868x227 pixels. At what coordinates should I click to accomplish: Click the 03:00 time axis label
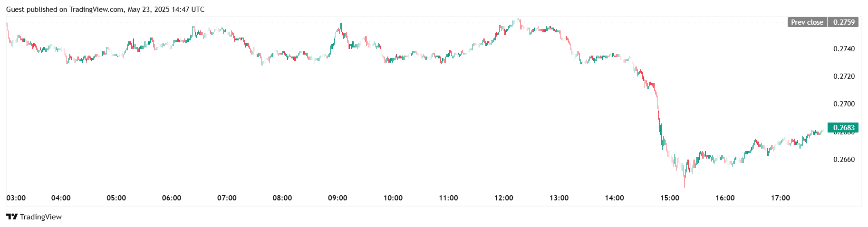16,198
